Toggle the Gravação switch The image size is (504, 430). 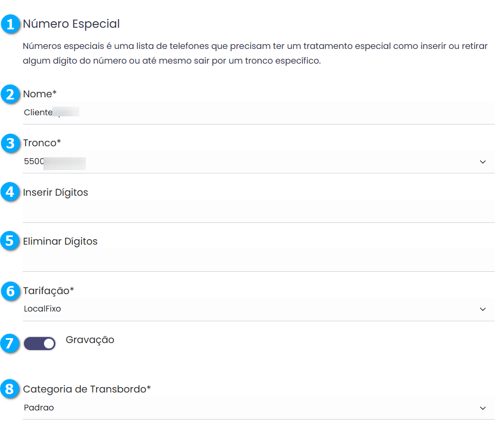coord(40,344)
